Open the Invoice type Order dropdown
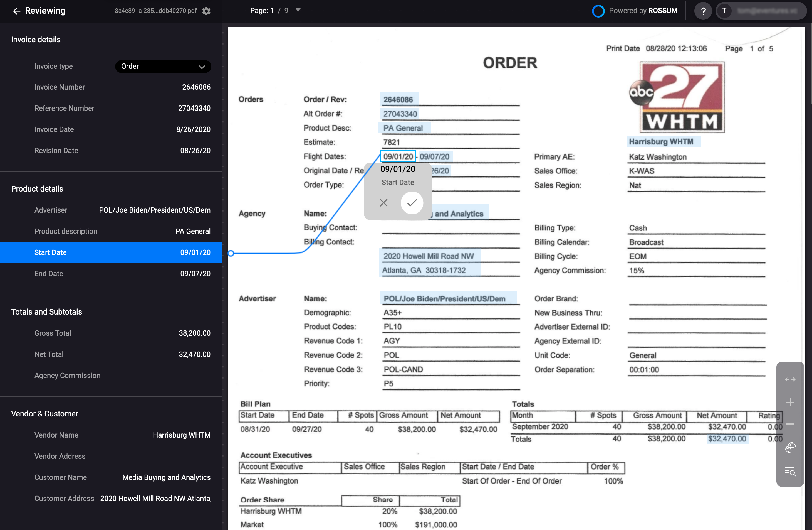812x530 pixels. tap(163, 66)
